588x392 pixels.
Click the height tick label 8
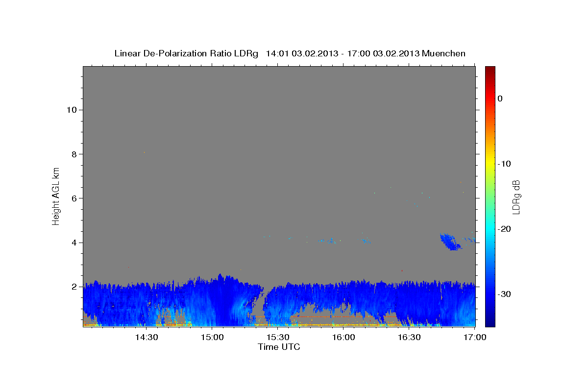[x=75, y=154]
